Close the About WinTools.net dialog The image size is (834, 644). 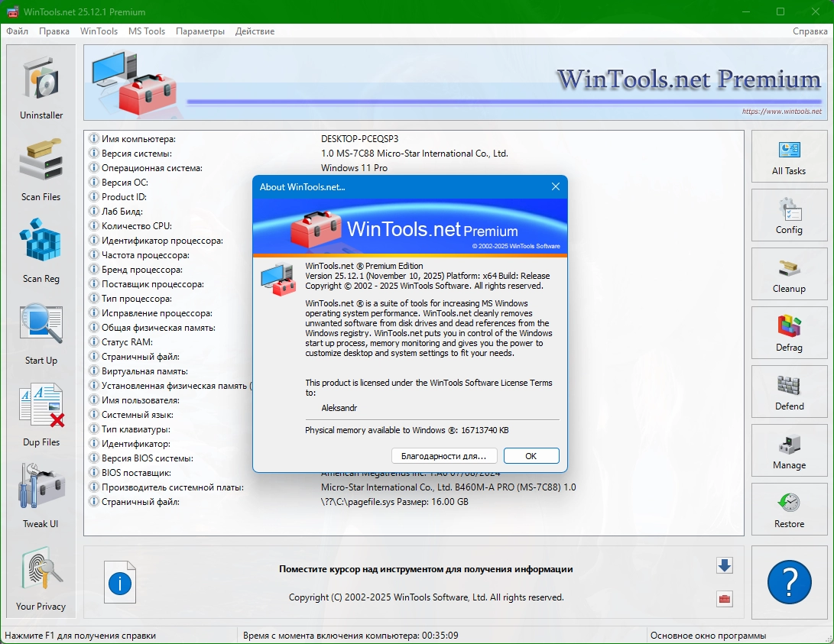(555, 186)
